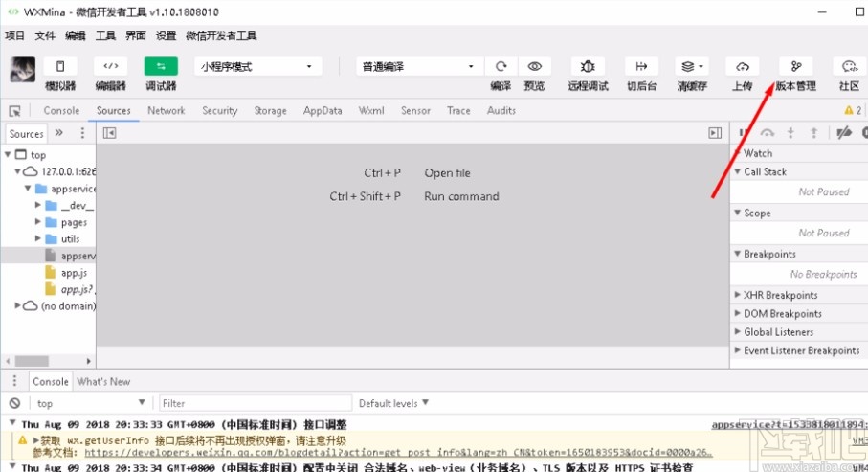Image resolution: width=868 pixels, height=472 pixels.
Task: Expand the (no domain) node
Action: point(18,305)
